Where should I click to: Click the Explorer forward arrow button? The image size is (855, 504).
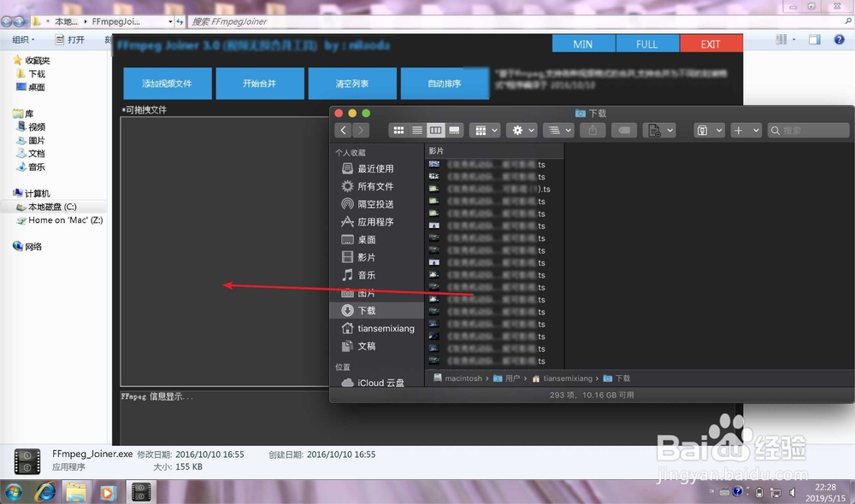point(20,22)
